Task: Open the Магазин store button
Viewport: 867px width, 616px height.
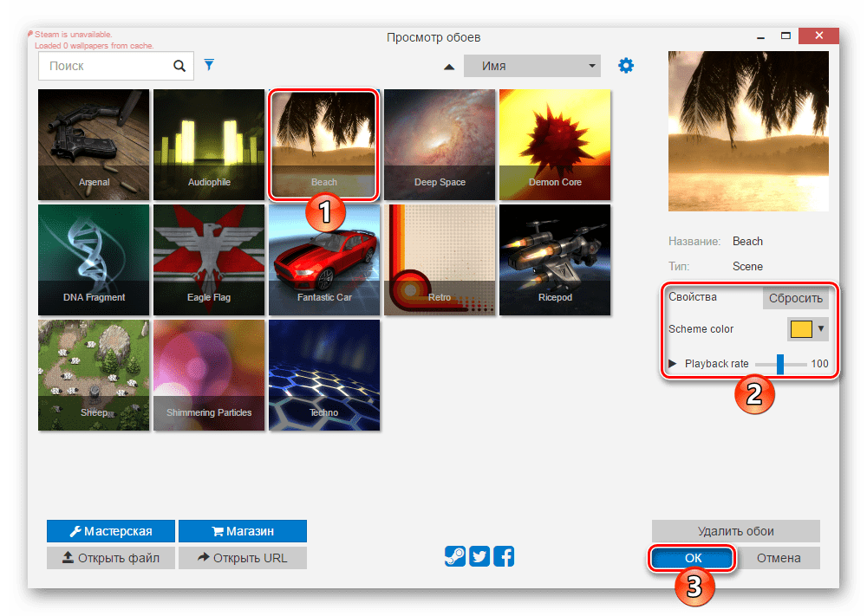Action: click(x=243, y=531)
